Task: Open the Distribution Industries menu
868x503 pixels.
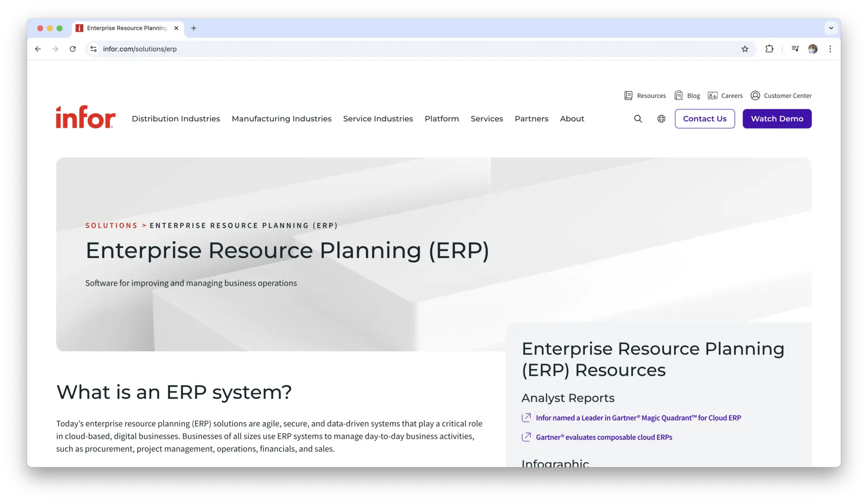Action: [x=176, y=119]
